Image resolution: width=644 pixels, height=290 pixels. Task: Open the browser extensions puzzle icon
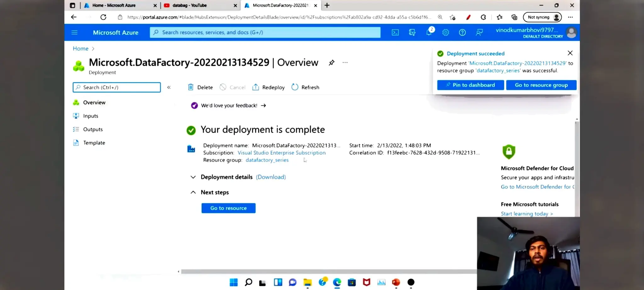pyautogui.click(x=483, y=17)
